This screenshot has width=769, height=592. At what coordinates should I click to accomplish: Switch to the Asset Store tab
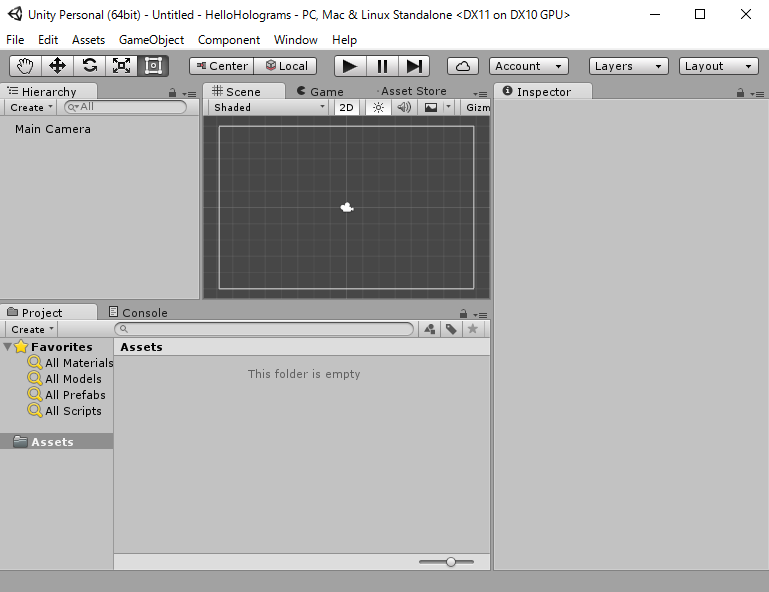412,91
